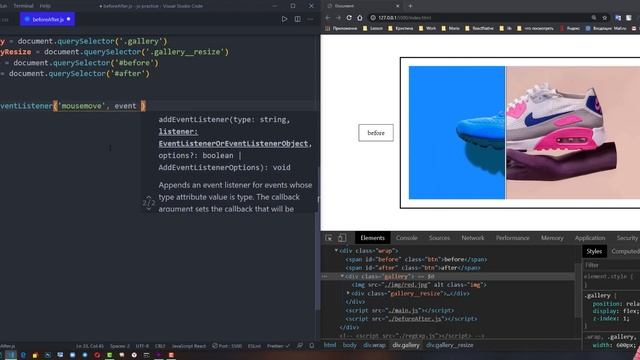Open the Work bookmark folder

point(427,29)
